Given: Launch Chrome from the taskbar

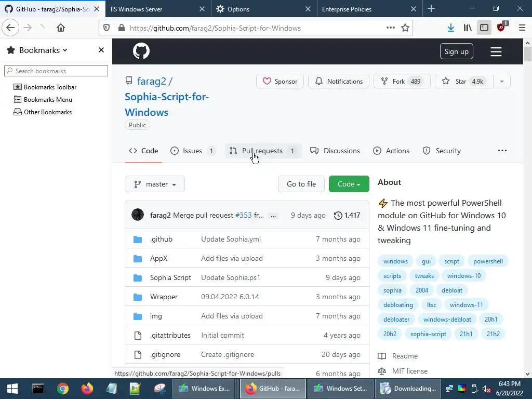Looking at the screenshot, I should [63, 389].
